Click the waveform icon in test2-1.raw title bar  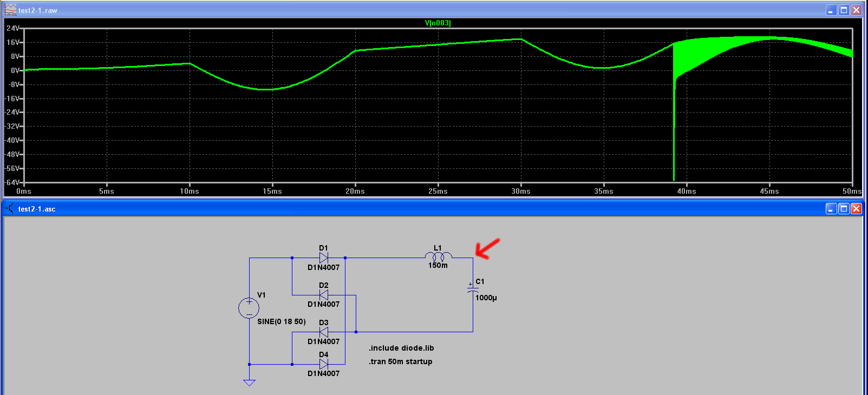(10, 10)
